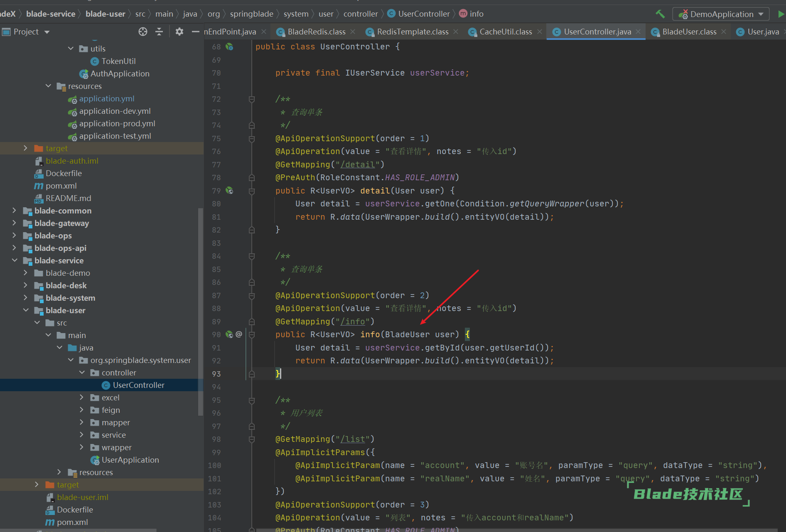This screenshot has width=786, height=532.
Task: Collapse the utils folder
Action: pos(71,49)
